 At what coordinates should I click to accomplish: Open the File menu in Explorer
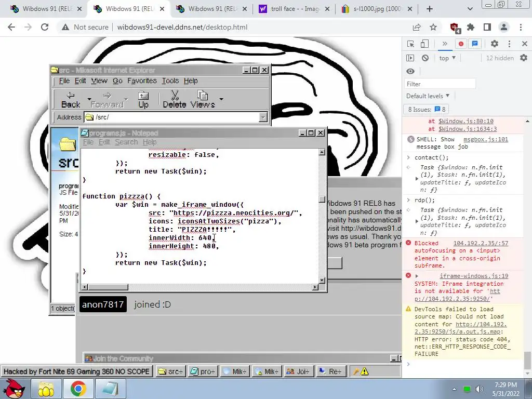(64, 81)
